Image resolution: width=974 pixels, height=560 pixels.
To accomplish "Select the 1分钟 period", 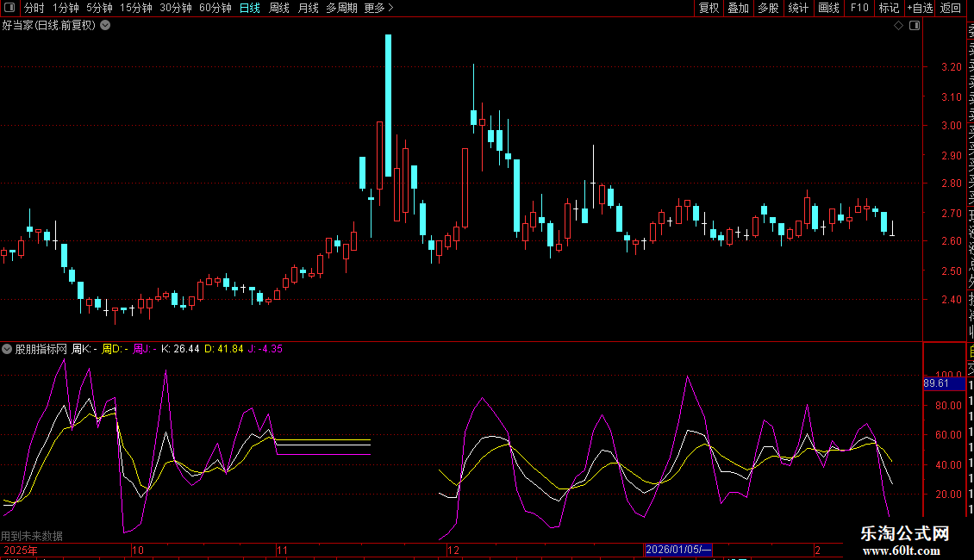I will coord(66,8).
